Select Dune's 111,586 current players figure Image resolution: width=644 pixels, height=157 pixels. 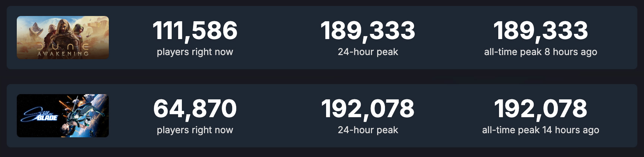click(x=195, y=31)
